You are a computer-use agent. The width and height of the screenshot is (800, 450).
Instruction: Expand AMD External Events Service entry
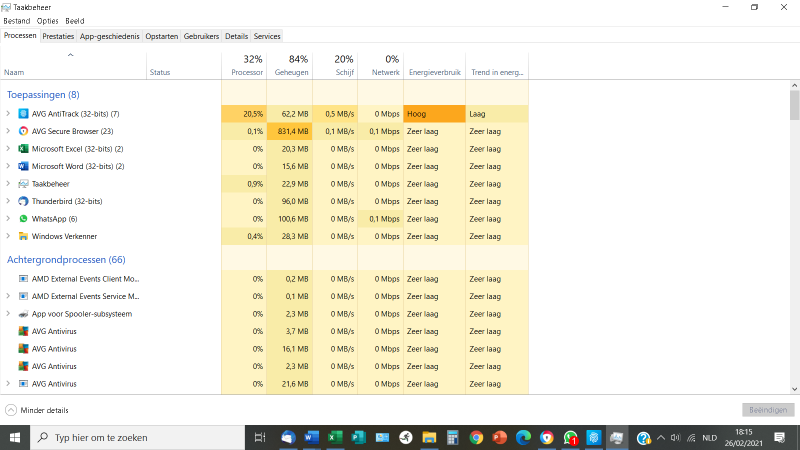8,296
